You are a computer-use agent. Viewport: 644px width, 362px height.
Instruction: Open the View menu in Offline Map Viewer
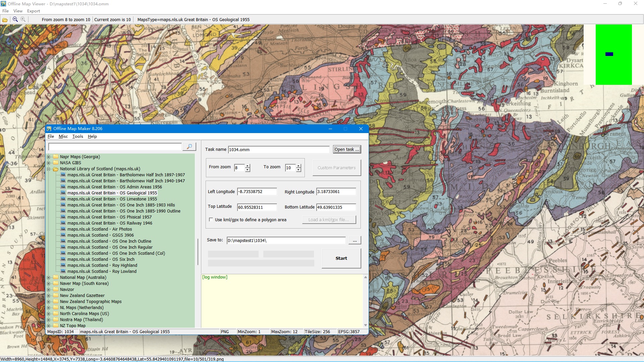click(18, 11)
